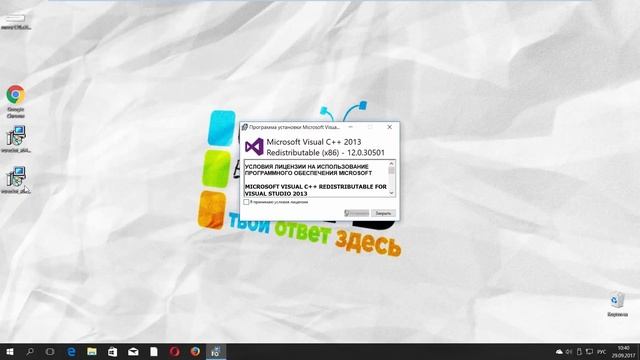Click the OneDrive cloud tray icon
640x360 pixels.
tap(559, 351)
